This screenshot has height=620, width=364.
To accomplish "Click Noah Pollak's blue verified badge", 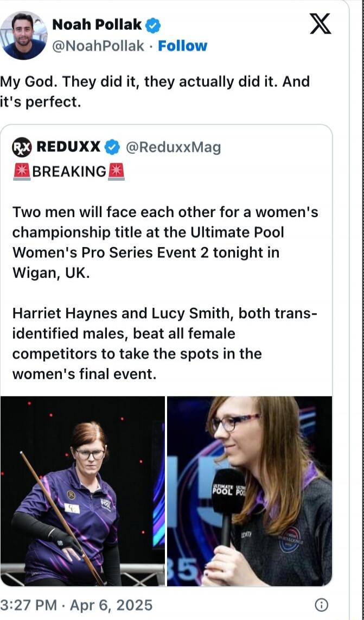I will [153, 26].
